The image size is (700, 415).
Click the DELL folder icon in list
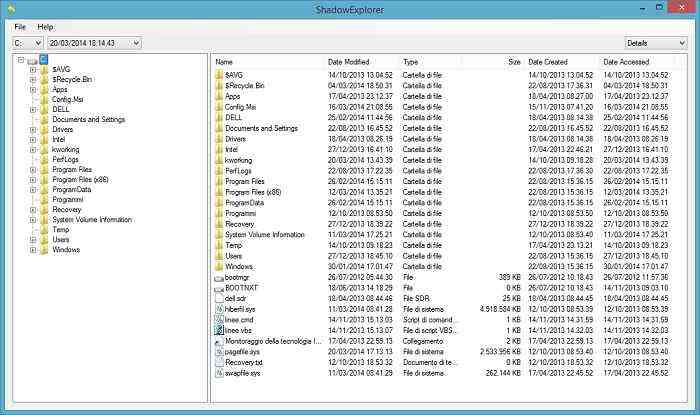click(x=219, y=117)
